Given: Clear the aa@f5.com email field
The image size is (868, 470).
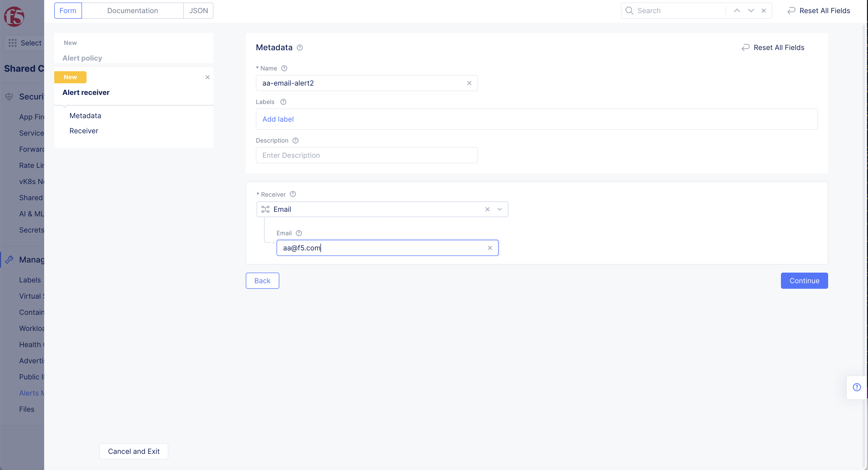Looking at the screenshot, I should [490, 248].
